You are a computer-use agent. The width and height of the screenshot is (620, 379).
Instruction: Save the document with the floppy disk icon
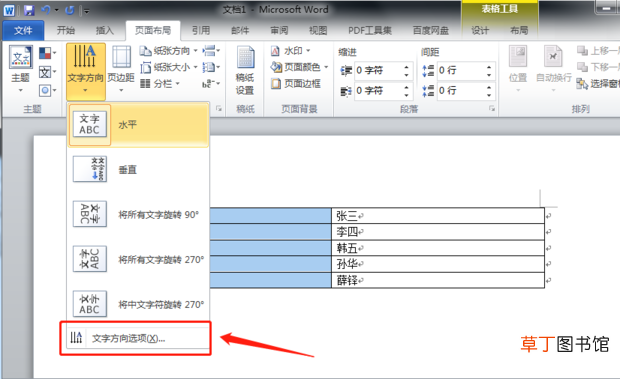[x=29, y=11]
